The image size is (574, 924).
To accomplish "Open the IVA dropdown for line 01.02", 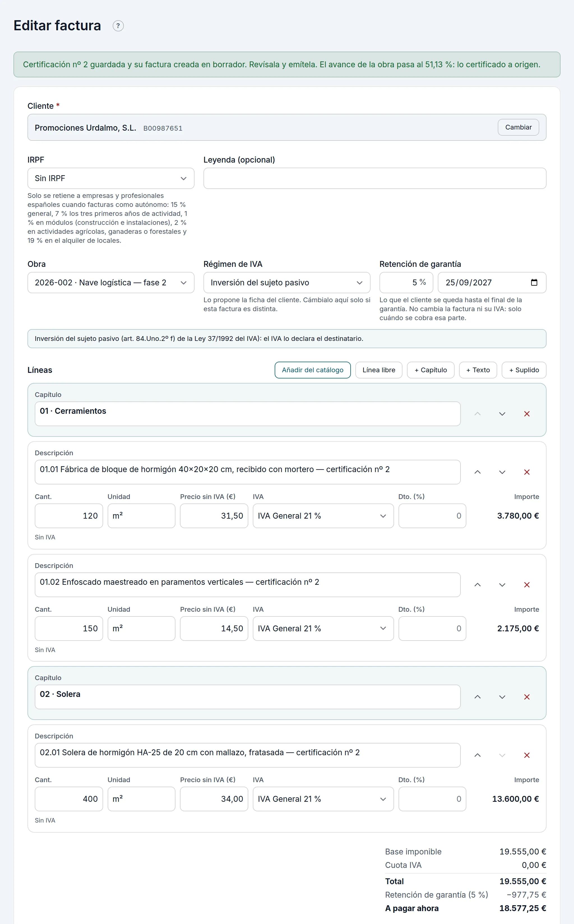I will (x=323, y=629).
